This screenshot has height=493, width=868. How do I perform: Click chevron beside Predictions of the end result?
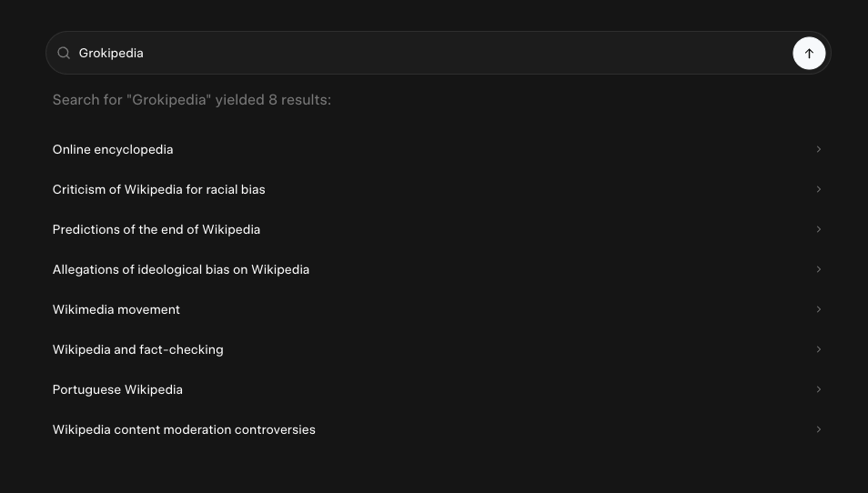point(819,229)
